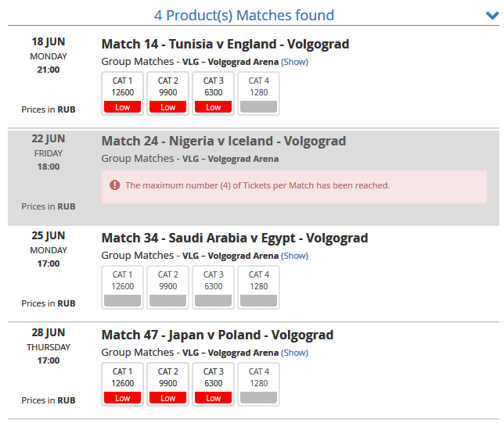Click the 4 Product(s) Matches found heading
This screenshot has height=423, width=504.
click(244, 16)
